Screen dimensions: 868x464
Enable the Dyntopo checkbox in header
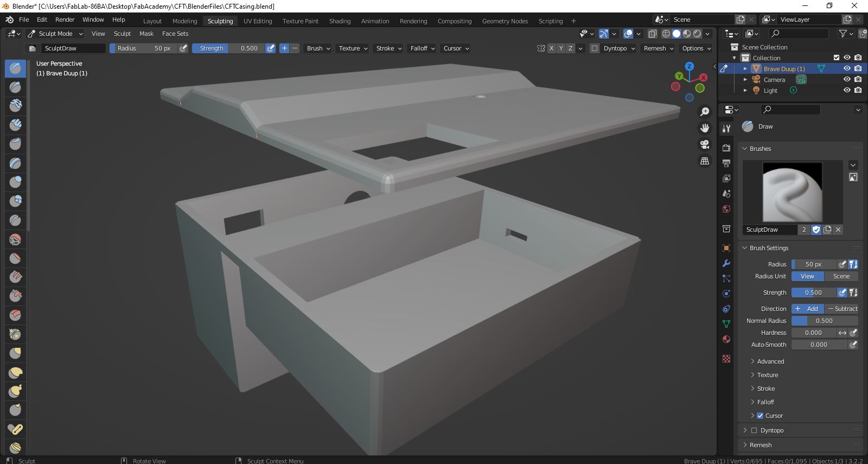[595, 48]
